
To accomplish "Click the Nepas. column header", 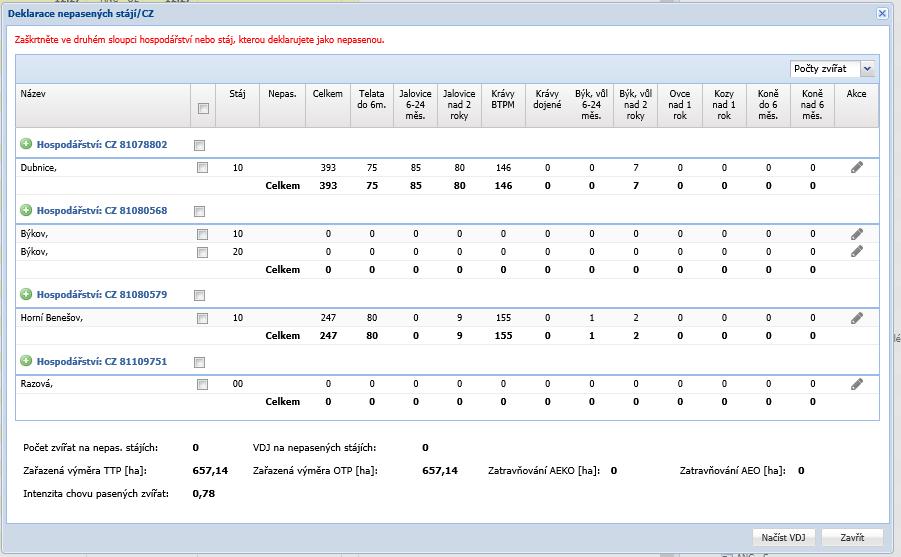I will point(282,106).
